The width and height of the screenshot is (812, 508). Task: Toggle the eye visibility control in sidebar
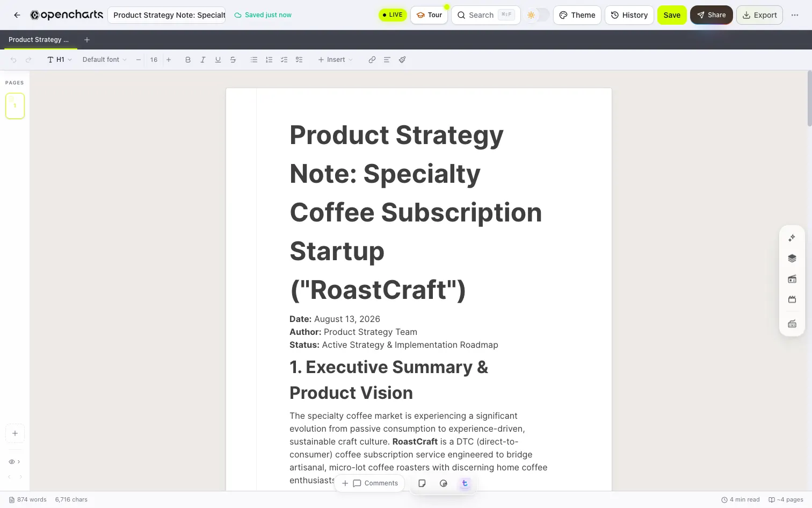point(15,462)
